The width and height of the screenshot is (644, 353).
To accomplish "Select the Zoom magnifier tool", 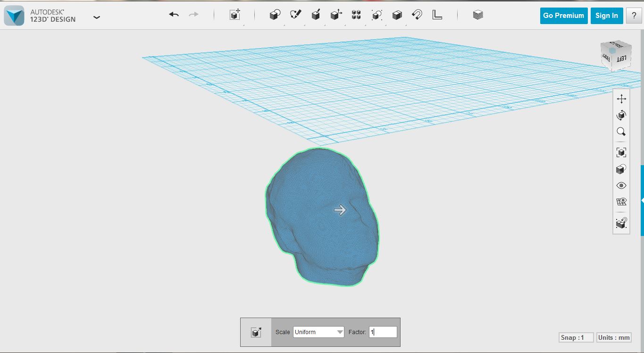I will [x=621, y=132].
